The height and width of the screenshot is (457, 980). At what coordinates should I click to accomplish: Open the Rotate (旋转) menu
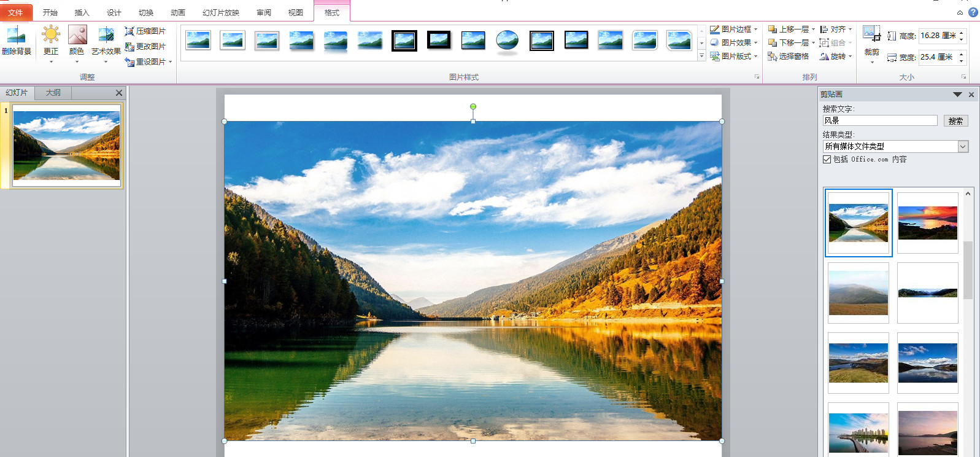pos(836,56)
